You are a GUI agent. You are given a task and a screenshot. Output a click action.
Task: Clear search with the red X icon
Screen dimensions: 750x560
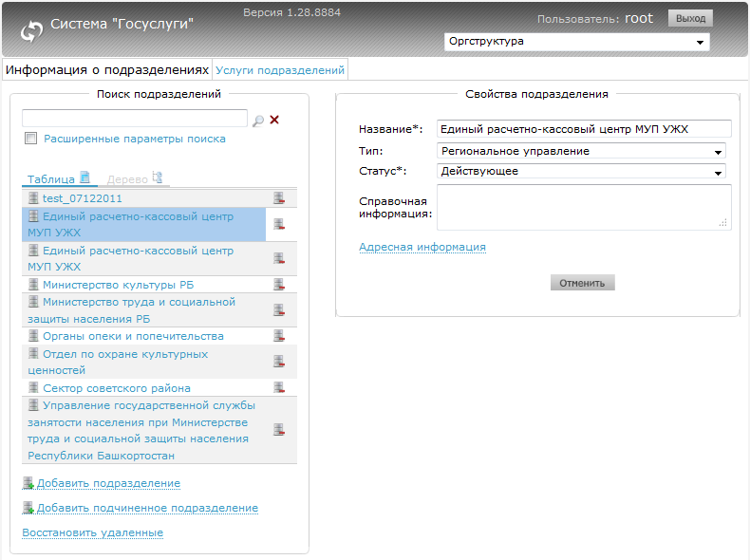tap(274, 120)
